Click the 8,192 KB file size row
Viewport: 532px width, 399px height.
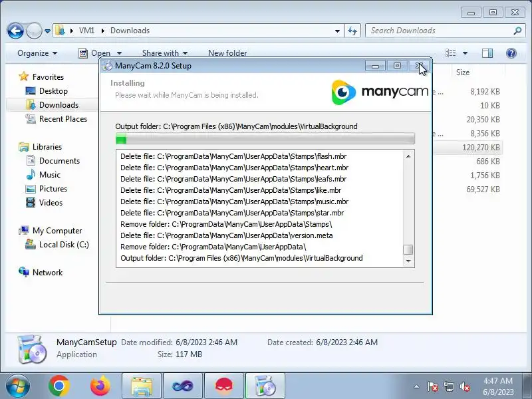click(485, 92)
